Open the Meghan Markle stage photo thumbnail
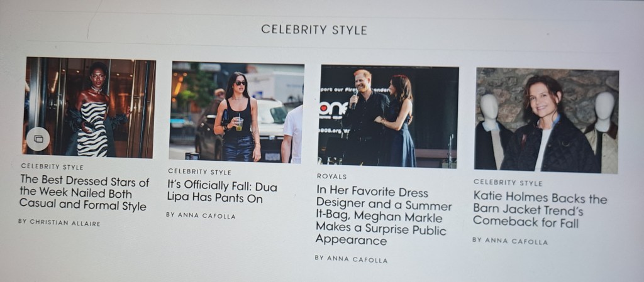This screenshot has height=282, width=644. (x=389, y=116)
